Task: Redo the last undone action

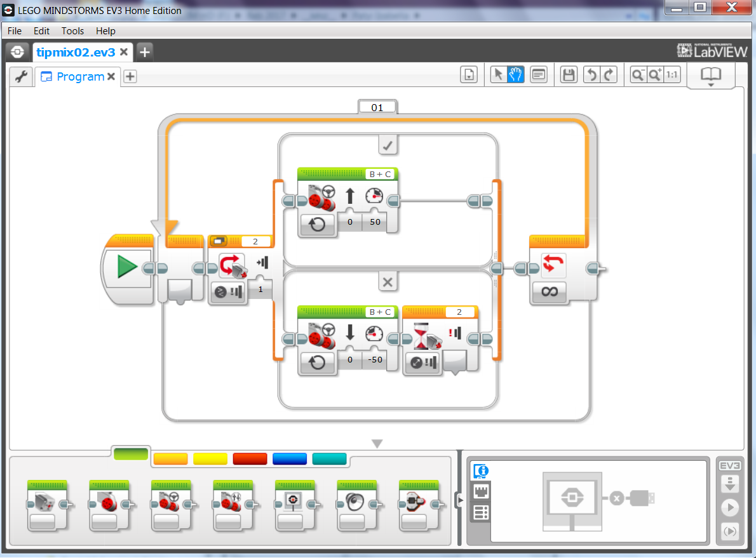Action: point(609,75)
